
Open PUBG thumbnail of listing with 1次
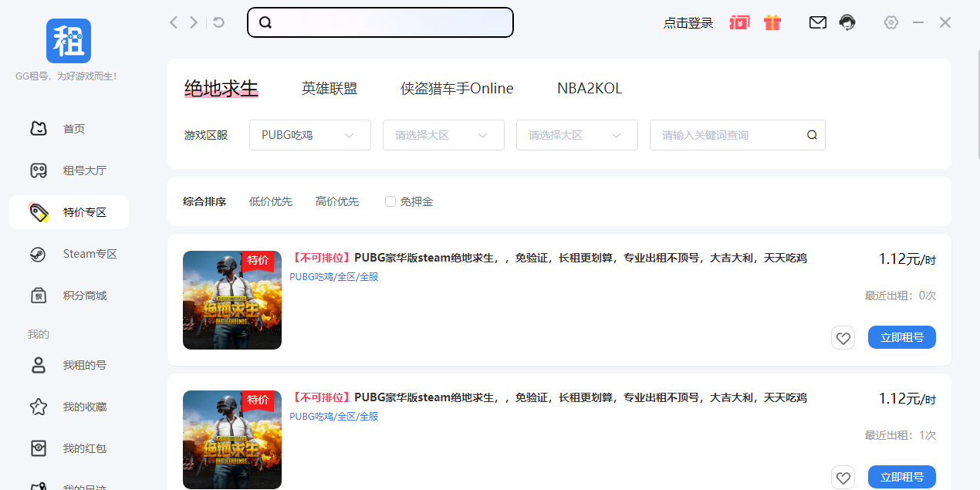pyautogui.click(x=232, y=440)
